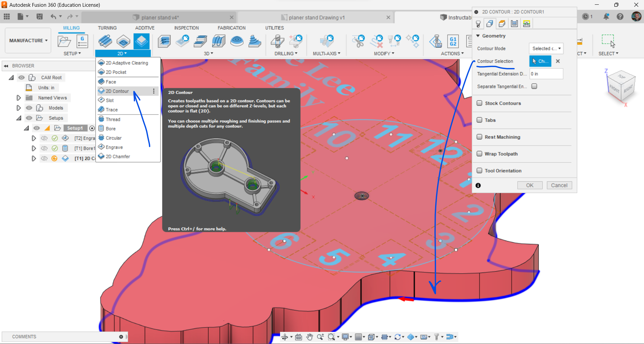Screen dimensions: 644x344
Task: Click the Delete Passes icon in Modify
Action: (377, 41)
